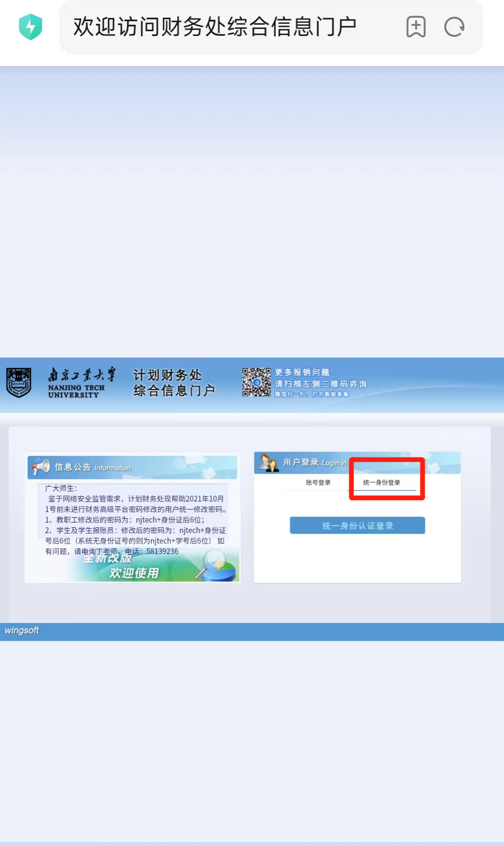This screenshot has width=504, height=846.
Task: Switch to 账号登录 tab
Action: point(318,482)
